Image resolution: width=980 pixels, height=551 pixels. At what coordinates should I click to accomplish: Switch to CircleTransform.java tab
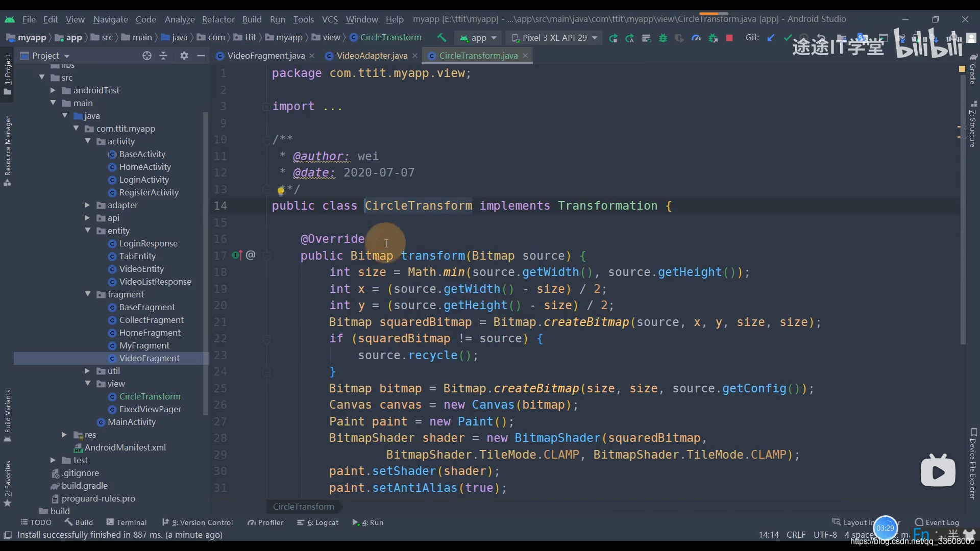coord(478,55)
